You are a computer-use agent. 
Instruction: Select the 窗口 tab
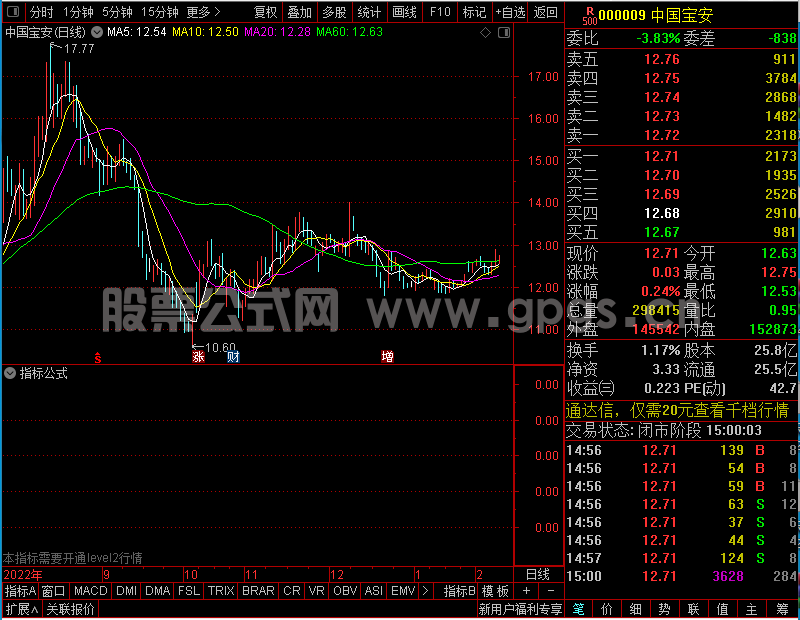[54, 591]
